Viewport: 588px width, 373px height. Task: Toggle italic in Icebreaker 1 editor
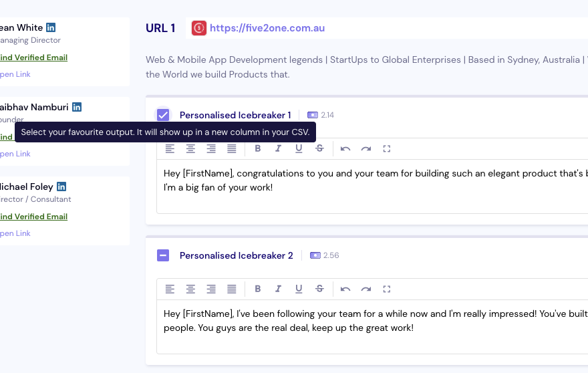(278, 148)
